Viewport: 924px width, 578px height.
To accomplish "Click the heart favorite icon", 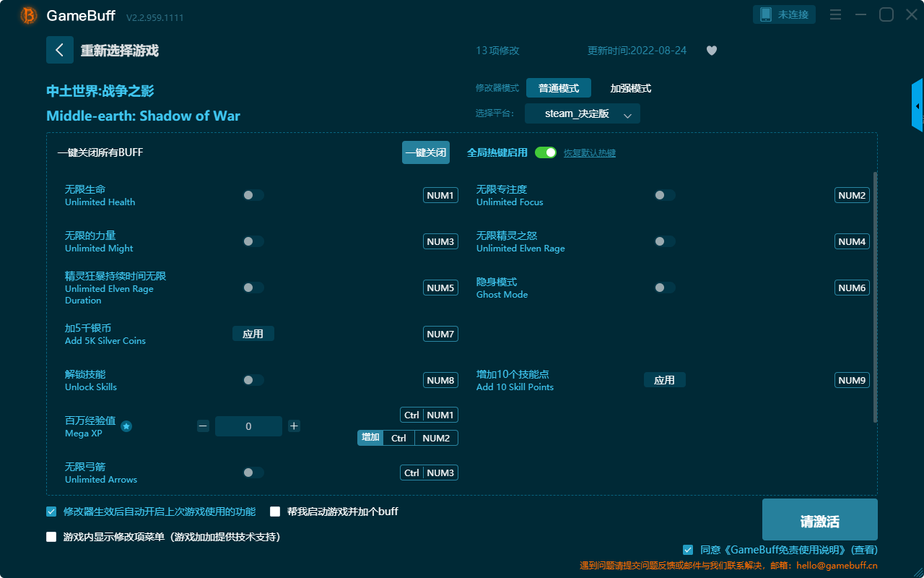I will point(711,51).
